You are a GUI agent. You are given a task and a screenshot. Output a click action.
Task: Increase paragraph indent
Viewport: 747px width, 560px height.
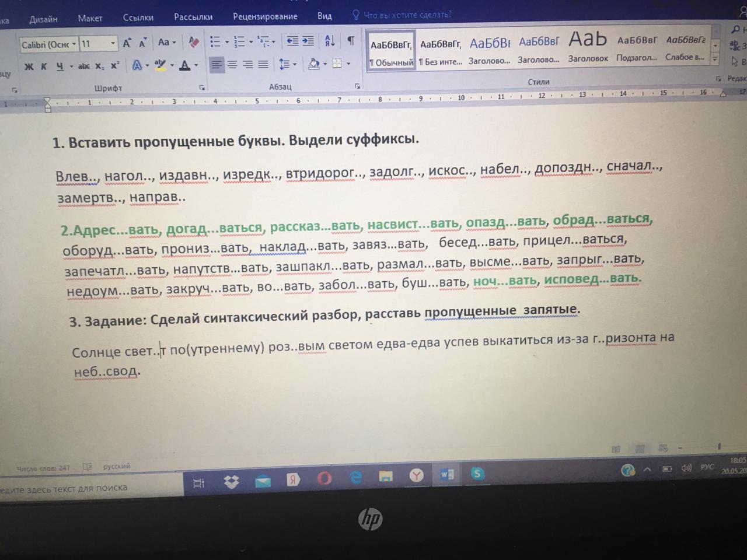pos(308,41)
